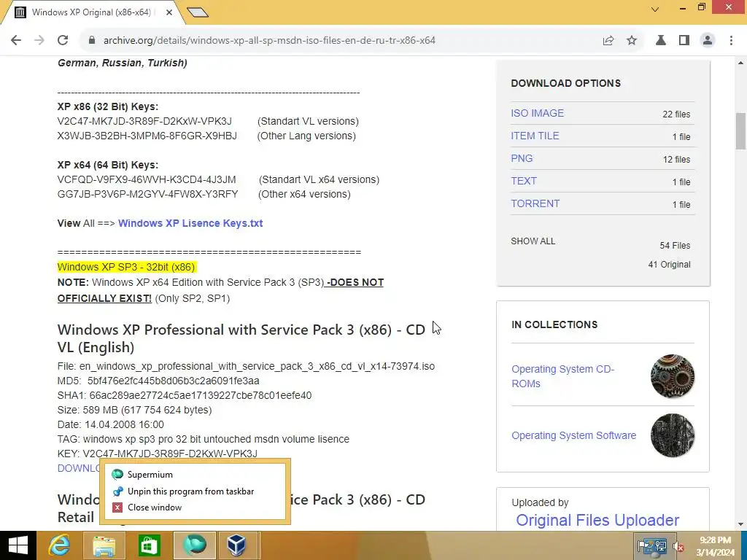Open Operating System Software collection
Screen dimensions: 747x560
pyautogui.click(x=573, y=435)
